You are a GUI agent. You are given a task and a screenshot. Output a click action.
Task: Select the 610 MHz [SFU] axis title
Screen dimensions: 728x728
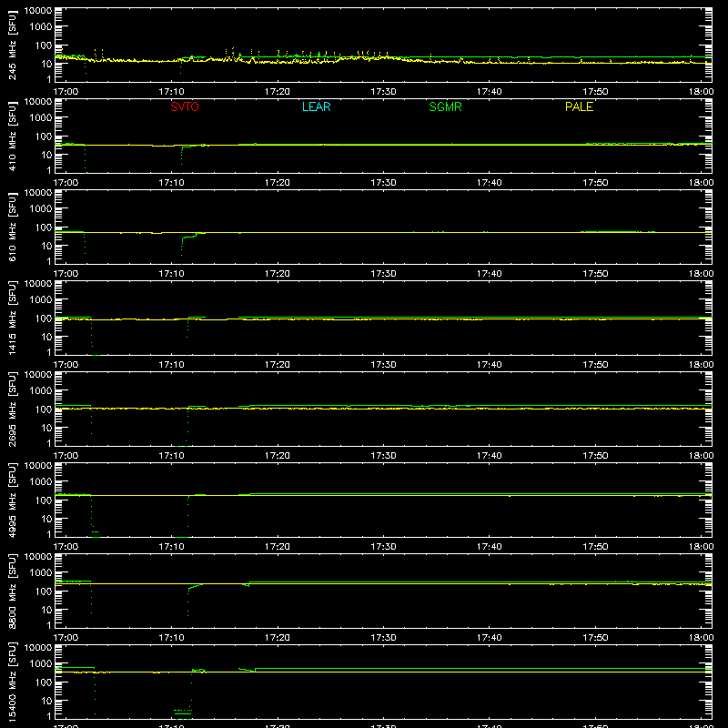[12, 227]
